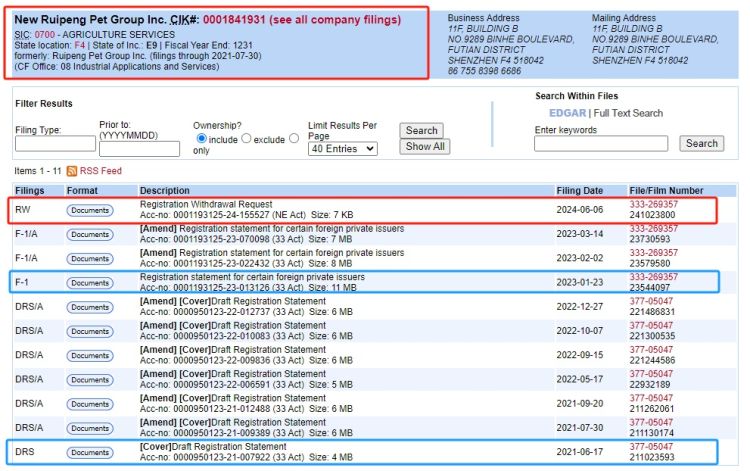Click film number 211023593

pos(652,457)
